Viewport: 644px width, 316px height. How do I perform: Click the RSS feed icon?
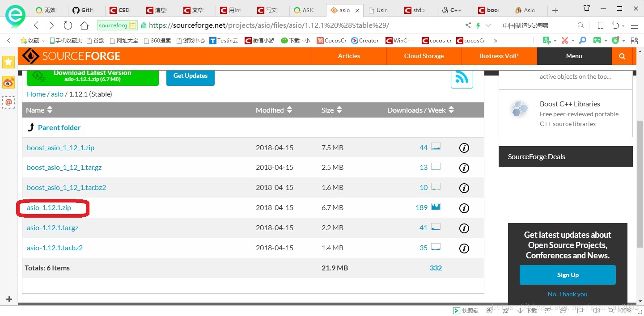pos(462,78)
